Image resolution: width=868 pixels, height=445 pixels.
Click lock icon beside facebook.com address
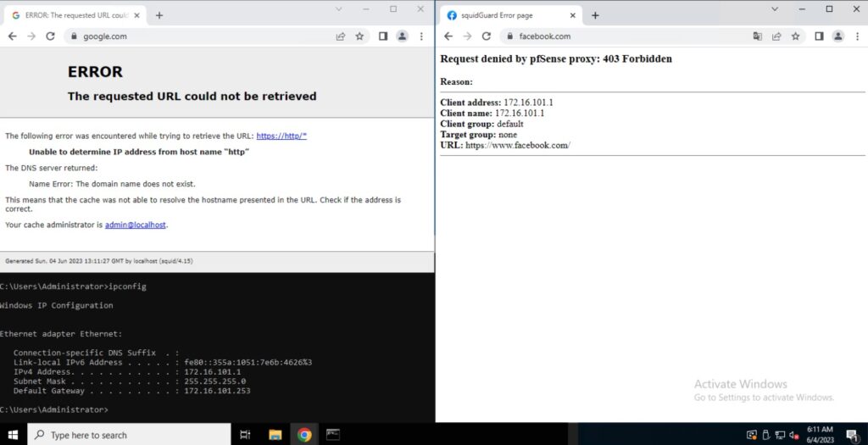pos(509,36)
